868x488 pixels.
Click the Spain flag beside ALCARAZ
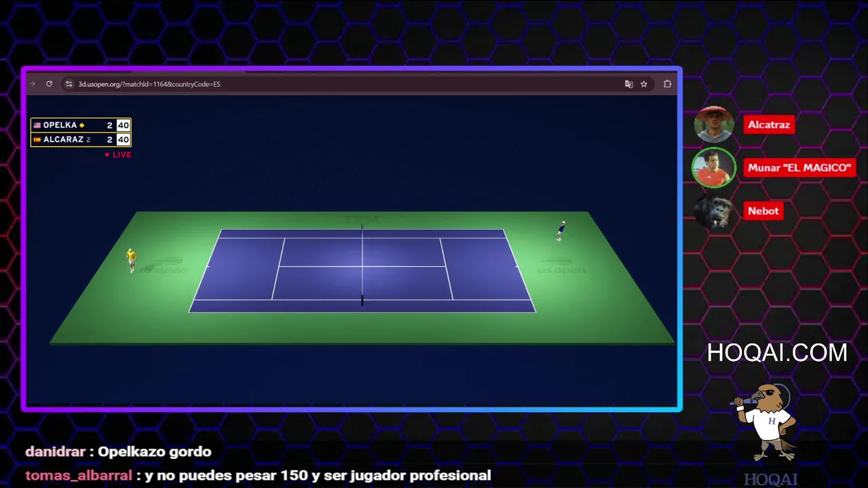click(x=37, y=140)
